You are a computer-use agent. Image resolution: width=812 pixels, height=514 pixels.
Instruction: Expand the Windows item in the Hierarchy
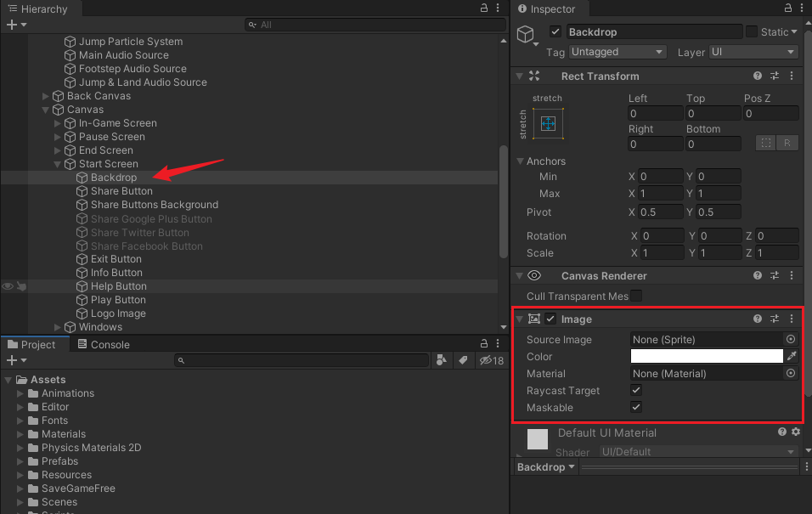[57, 327]
